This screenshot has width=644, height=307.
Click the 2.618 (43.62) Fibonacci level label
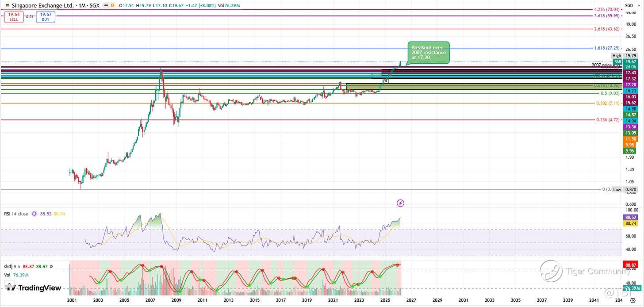(606, 28)
